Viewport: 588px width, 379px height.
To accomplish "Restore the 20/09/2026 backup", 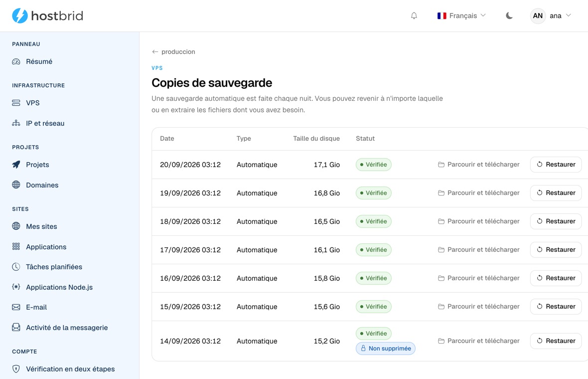I will coord(556,165).
